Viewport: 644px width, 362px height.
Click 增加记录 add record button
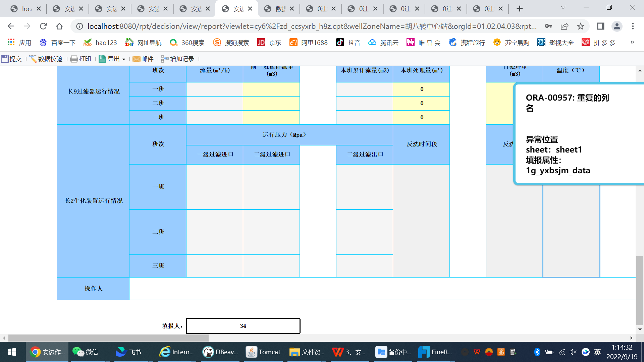coord(178,59)
